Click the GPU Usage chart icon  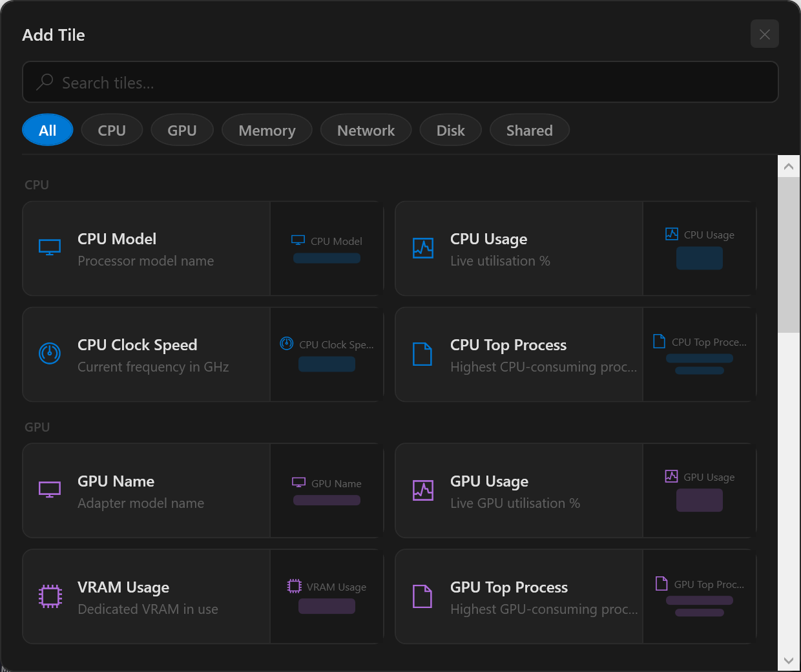(x=422, y=489)
